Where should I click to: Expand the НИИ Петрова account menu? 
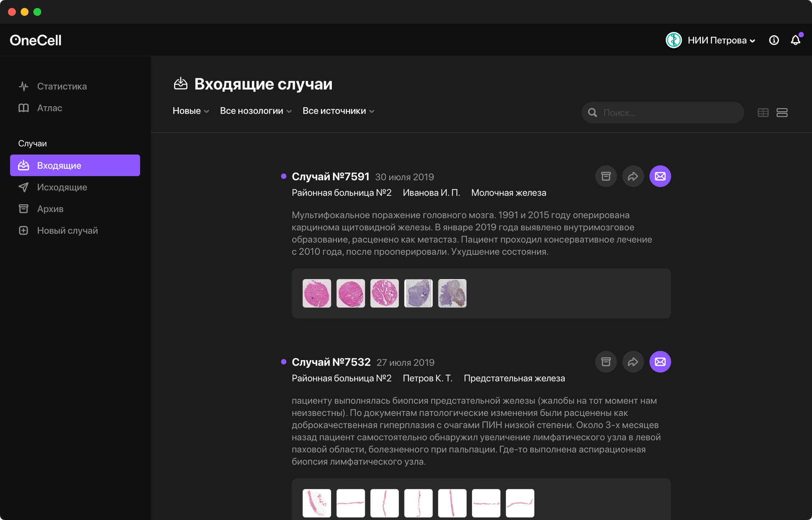(x=717, y=40)
